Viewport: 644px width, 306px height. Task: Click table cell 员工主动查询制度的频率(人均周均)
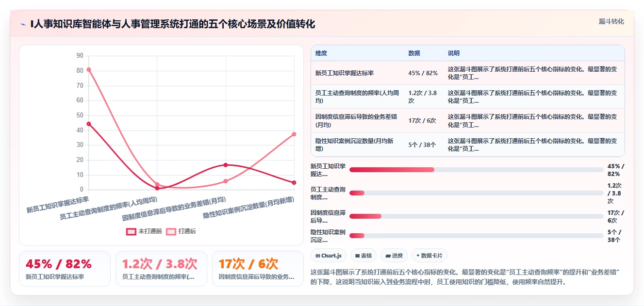pyautogui.click(x=358, y=97)
